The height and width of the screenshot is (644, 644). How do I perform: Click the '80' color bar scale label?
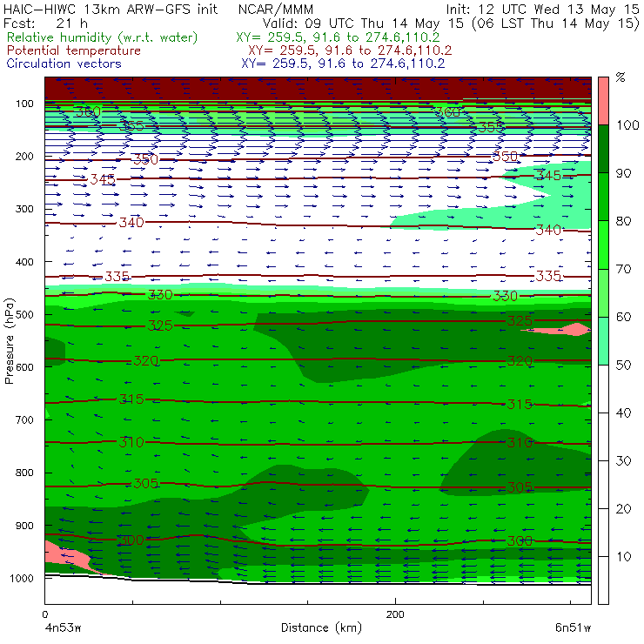(x=623, y=221)
